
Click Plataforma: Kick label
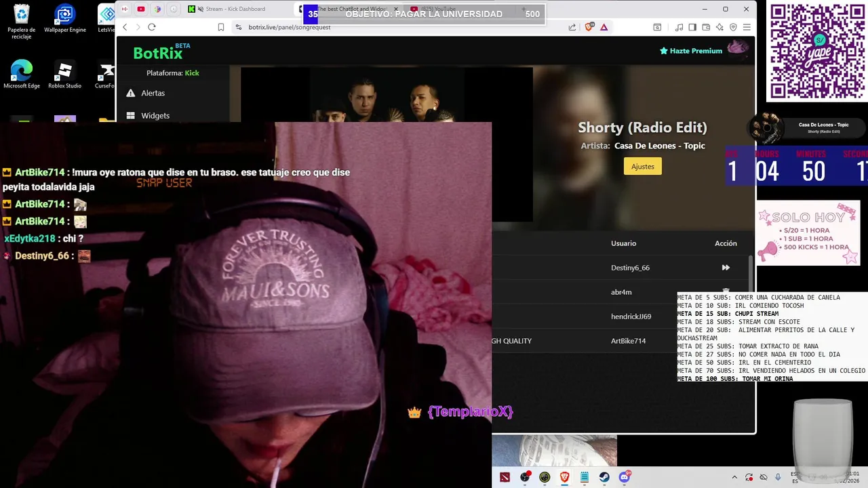173,73
